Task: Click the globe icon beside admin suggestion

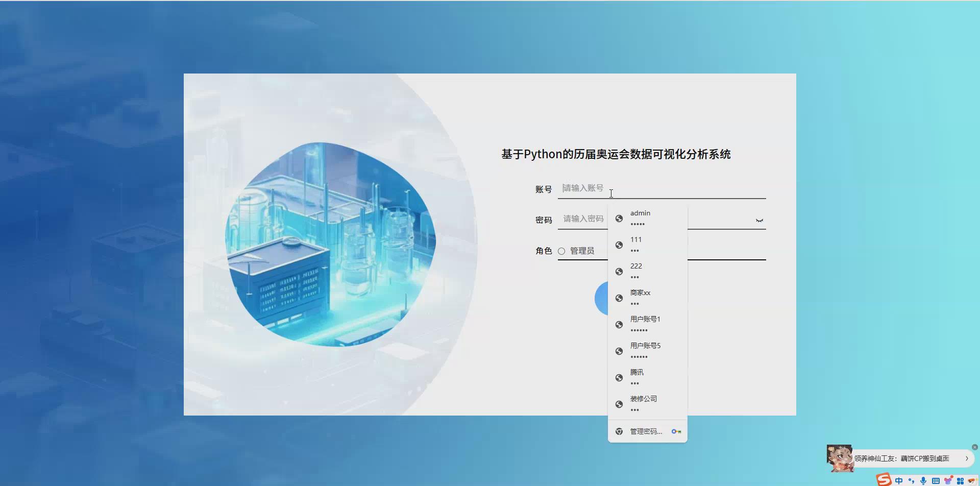Action: tap(619, 218)
